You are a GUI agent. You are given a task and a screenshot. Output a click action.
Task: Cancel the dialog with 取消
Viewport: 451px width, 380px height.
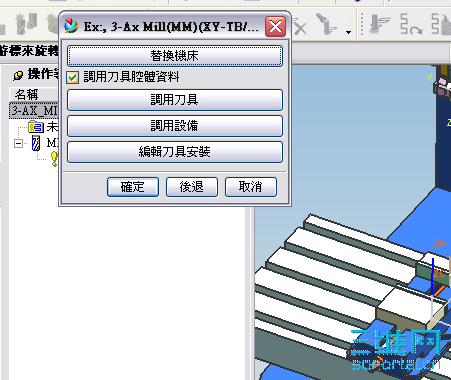click(x=251, y=187)
